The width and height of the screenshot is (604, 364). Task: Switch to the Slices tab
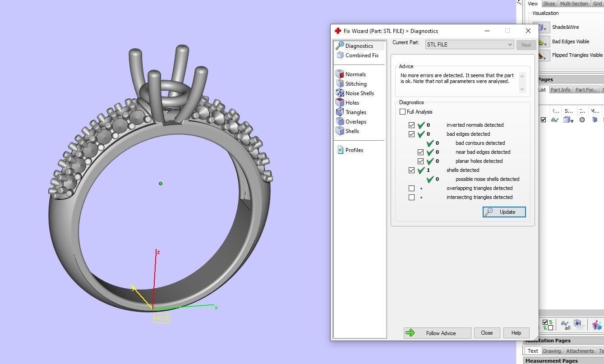click(x=549, y=4)
